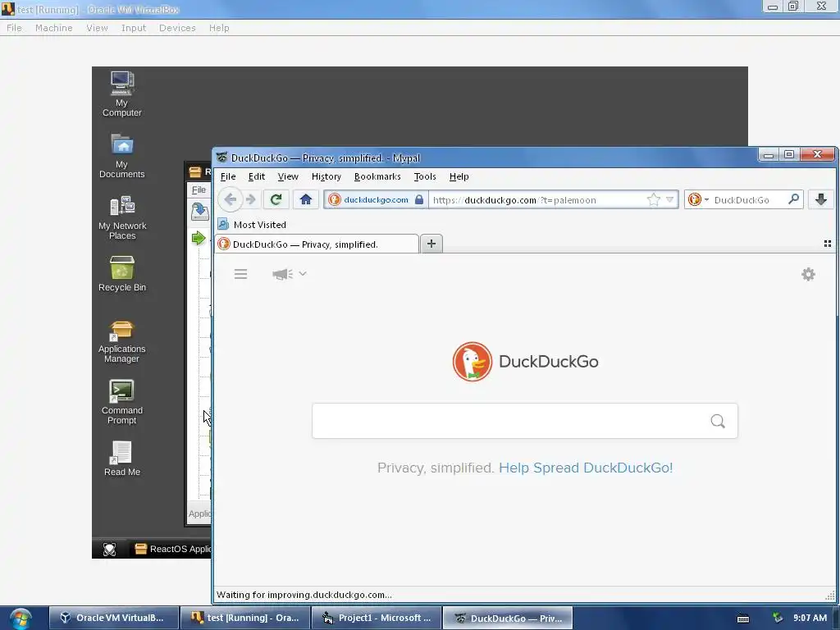
Task: Click the DuckDuckGo duck logo
Action: 472,362
